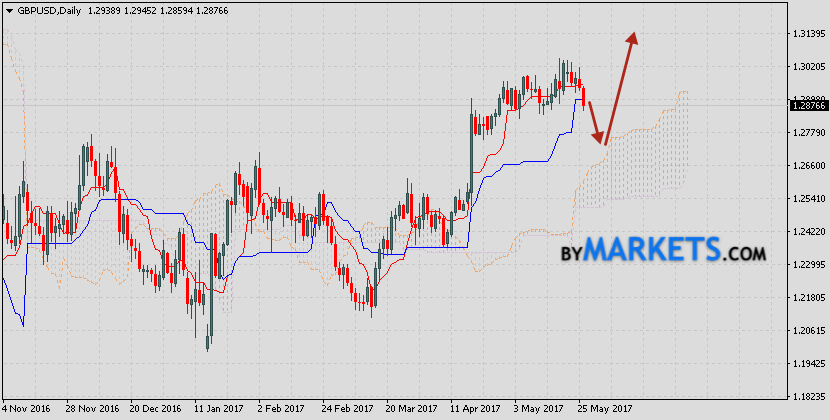Click the 1.30205 price axis label
Viewport: 830px width, 420px height.
click(x=807, y=67)
